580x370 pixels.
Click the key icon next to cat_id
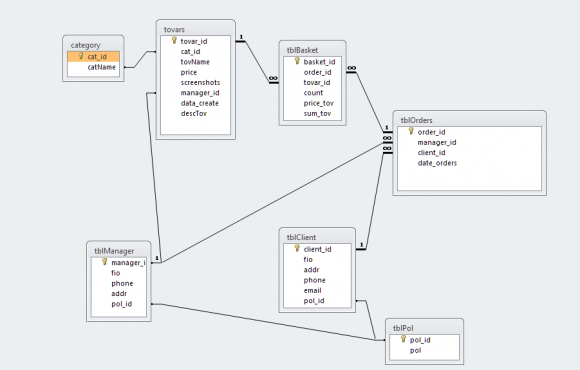tap(81, 56)
